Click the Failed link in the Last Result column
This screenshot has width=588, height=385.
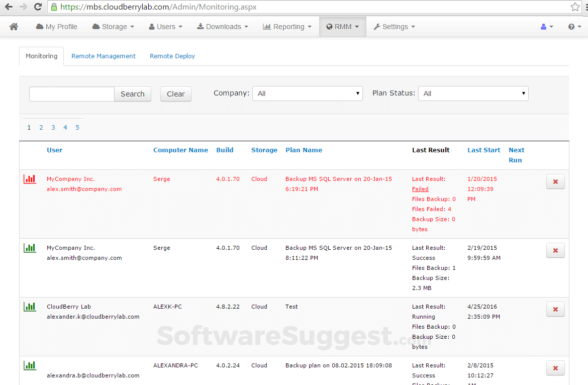pos(420,188)
